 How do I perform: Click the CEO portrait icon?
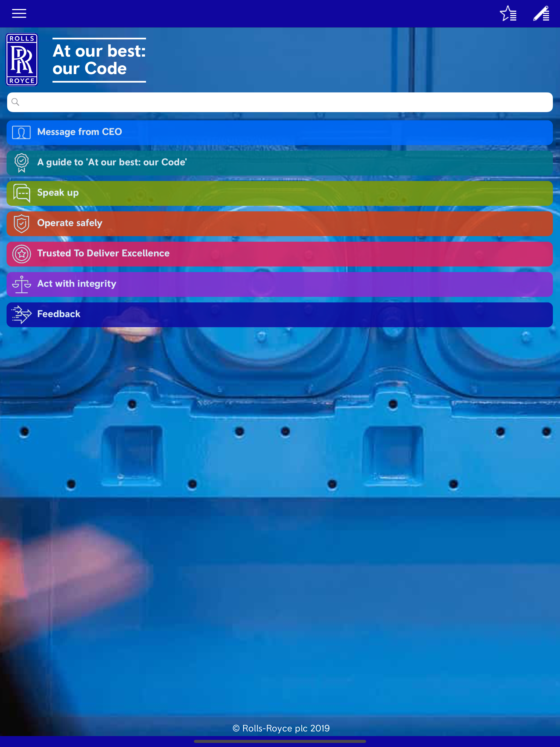(21, 132)
